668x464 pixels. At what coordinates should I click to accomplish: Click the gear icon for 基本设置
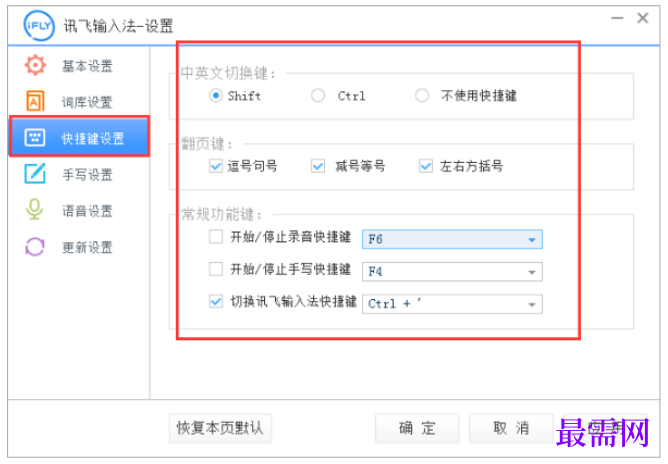[35, 66]
